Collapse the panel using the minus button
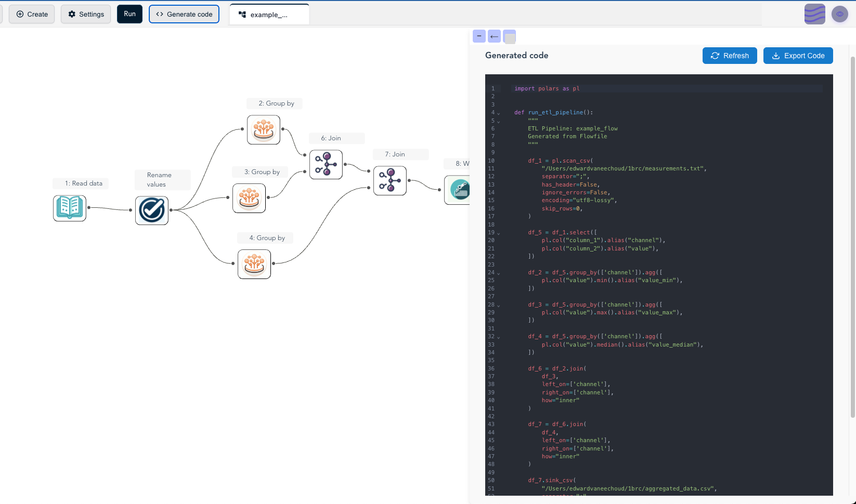 (x=478, y=36)
